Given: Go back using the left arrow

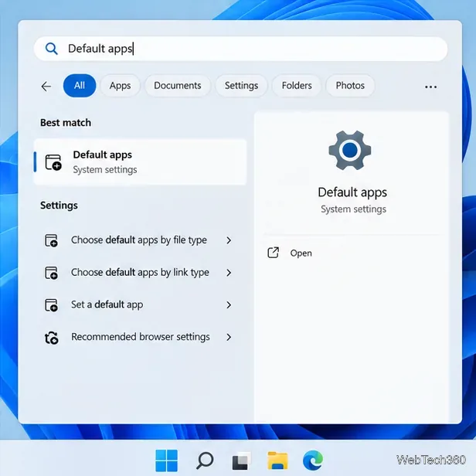Looking at the screenshot, I should click(x=46, y=87).
